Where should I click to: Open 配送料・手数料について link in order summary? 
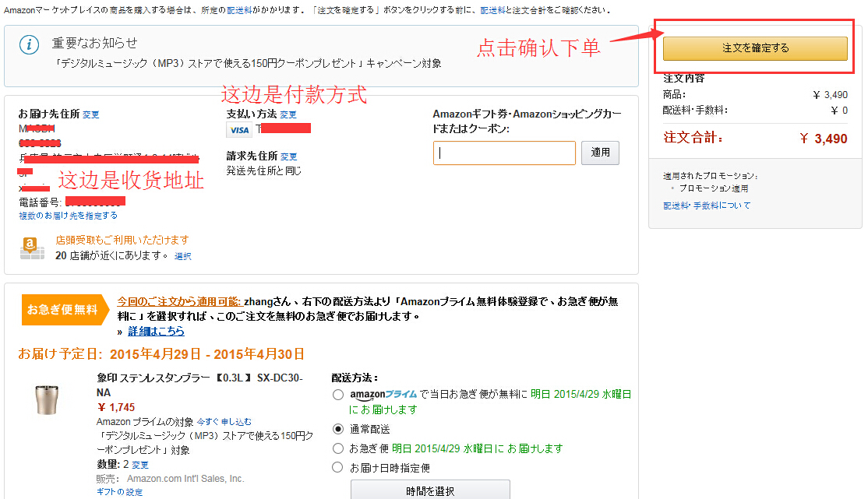tap(707, 206)
